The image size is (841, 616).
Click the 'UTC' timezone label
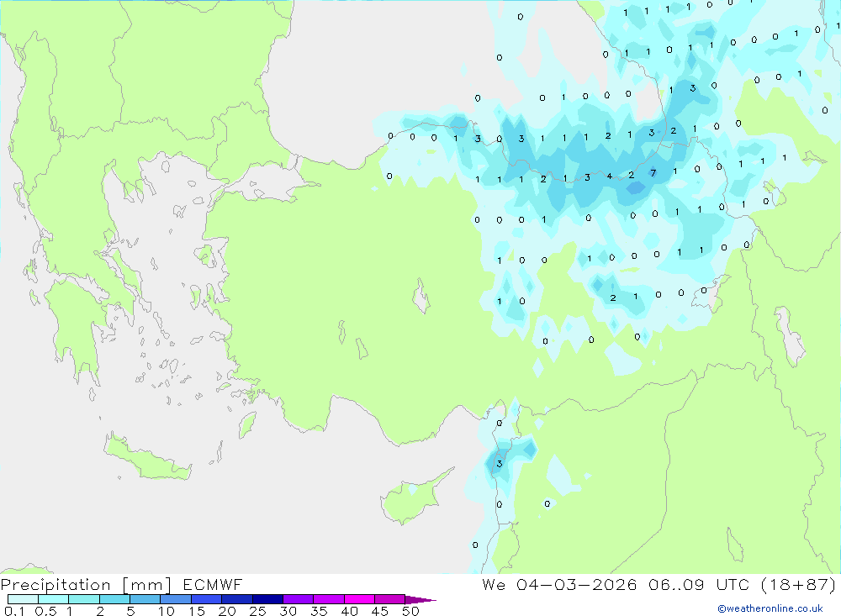(733, 585)
